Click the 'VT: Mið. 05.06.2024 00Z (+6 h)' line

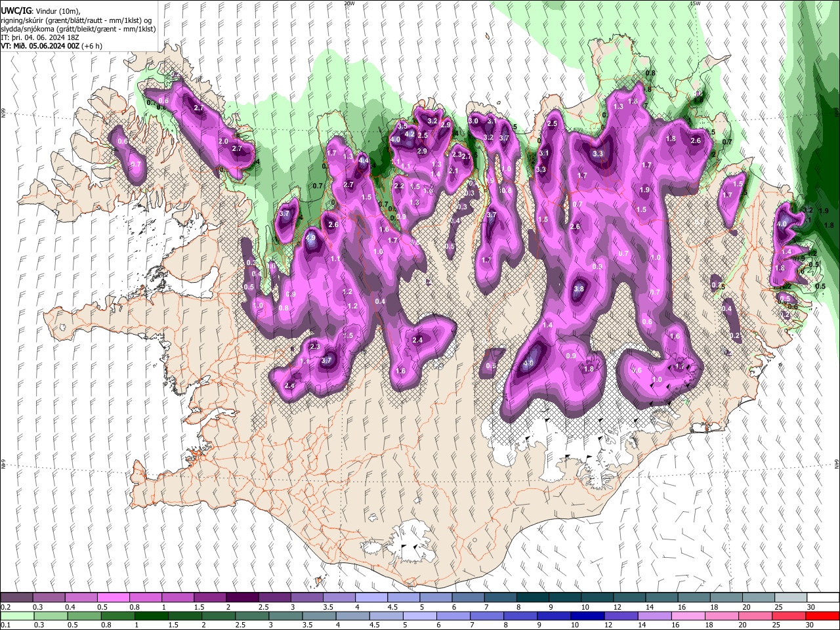click(x=51, y=46)
